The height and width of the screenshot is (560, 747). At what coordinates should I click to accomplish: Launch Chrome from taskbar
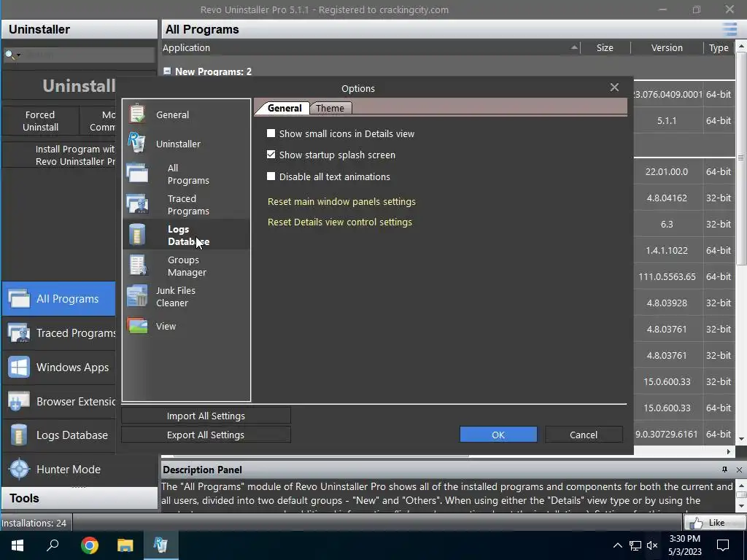pyautogui.click(x=90, y=545)
